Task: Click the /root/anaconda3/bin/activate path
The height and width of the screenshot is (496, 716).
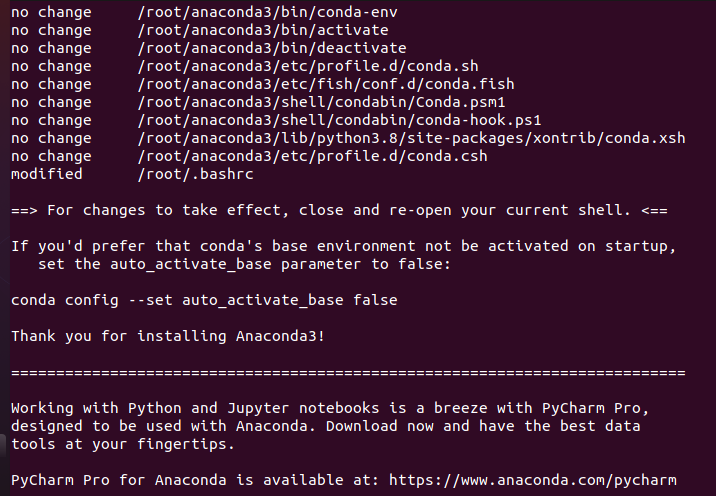Action: [x=263, y=31]
